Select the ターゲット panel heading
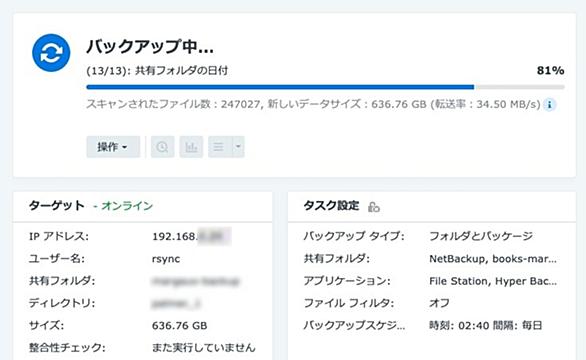This screenshot has width=586, height=360. coord(57,205)
